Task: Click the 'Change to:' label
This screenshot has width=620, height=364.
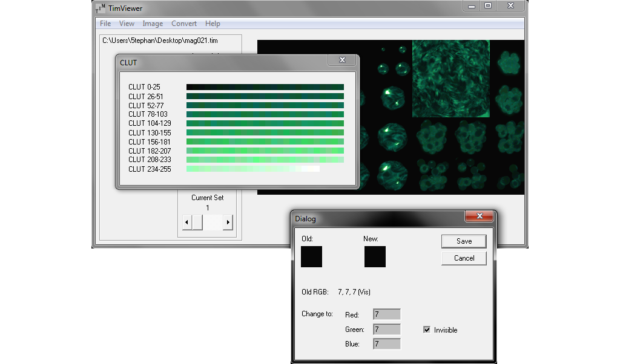Action: coord(317,314)
